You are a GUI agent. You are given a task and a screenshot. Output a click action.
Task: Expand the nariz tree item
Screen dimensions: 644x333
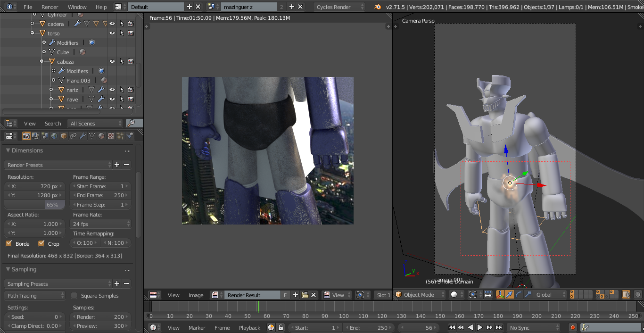(x=51, y=90)
